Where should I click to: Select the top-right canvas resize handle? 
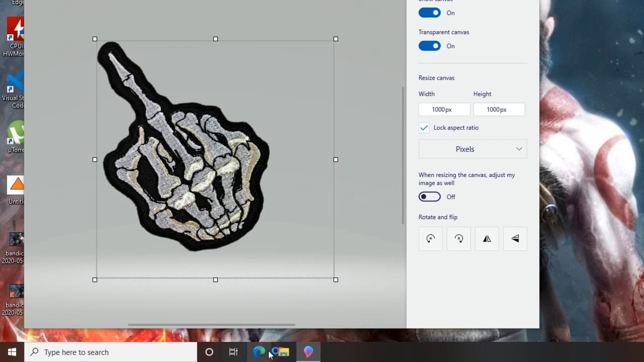(x=336, y=39)
